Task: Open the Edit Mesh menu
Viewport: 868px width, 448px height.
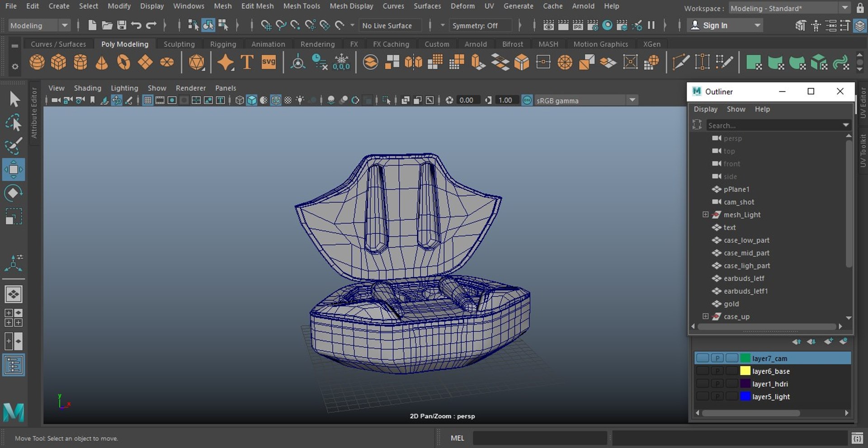Action: point(257,6)
